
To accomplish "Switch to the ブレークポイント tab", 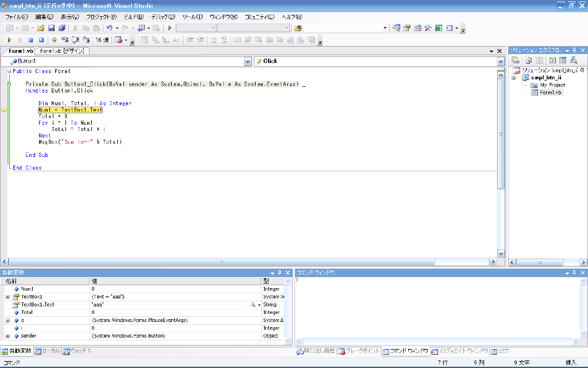I will (x=359, y=351).
